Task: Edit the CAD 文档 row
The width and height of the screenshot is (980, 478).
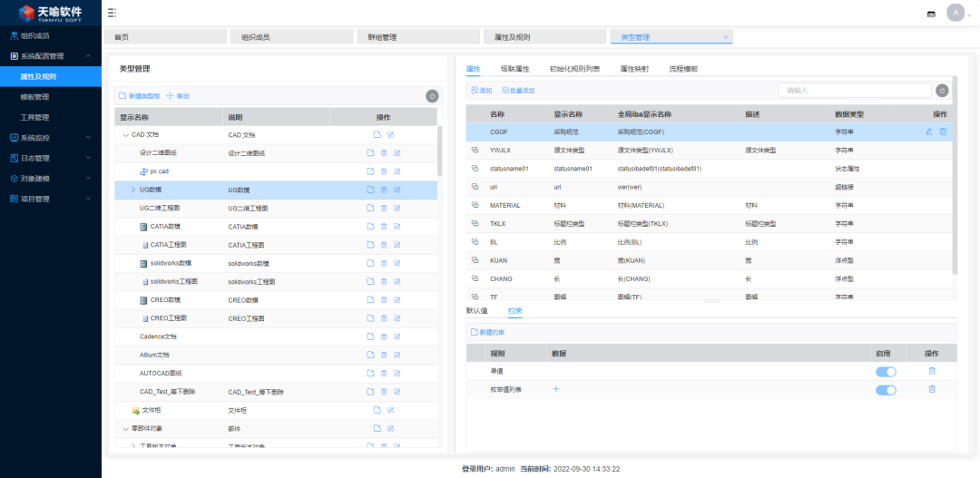Action: coord(390,134)
